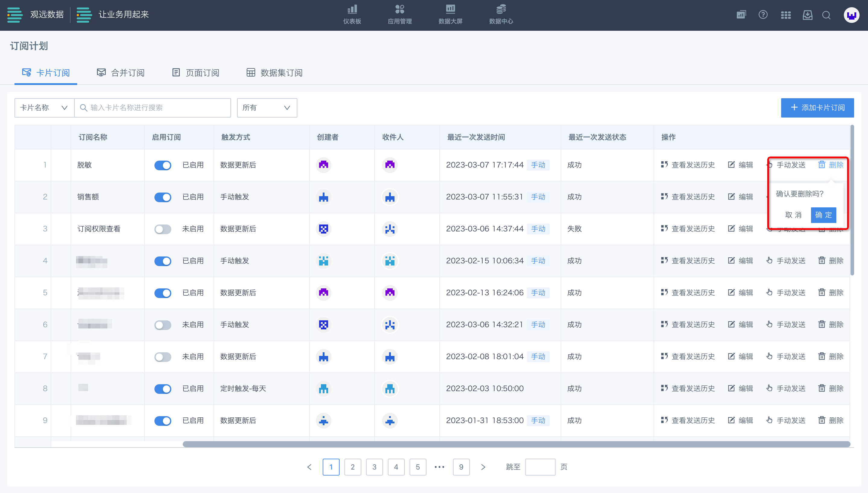Focus the 跳至 page number input
868x493 pixels.
click(540, 467)
